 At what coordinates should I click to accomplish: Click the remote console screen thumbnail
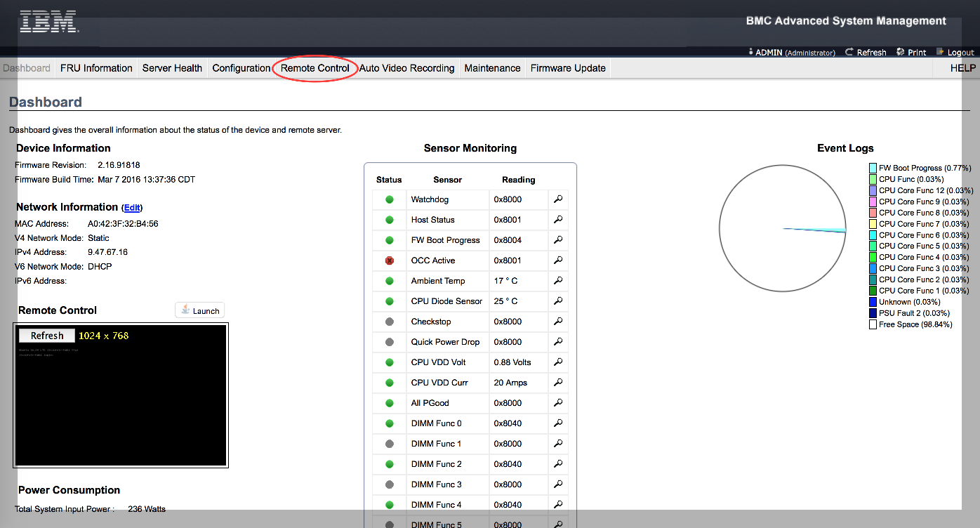121,395
